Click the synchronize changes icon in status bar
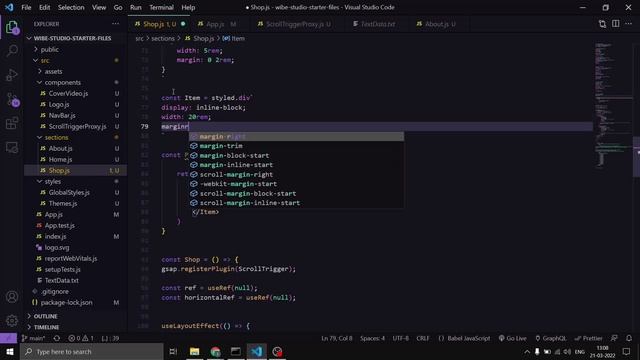Image resolution: width=640 pixels, height=360 pixels. tap(57, 338)
